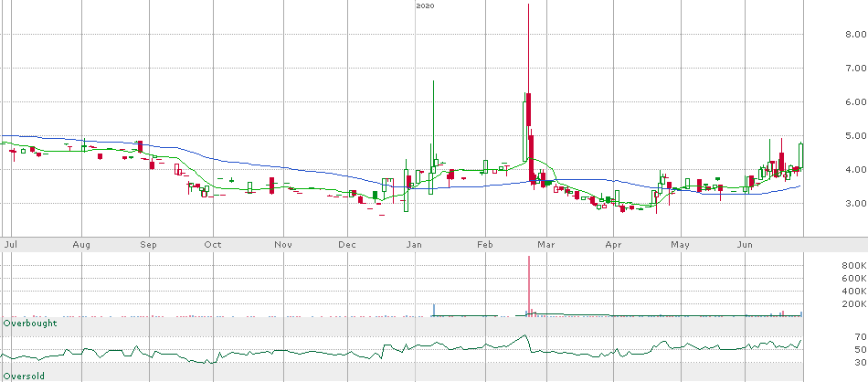Click the Jul label on the time axis
868x382 pixels.
pyautogui.click(x=10, y=245)
